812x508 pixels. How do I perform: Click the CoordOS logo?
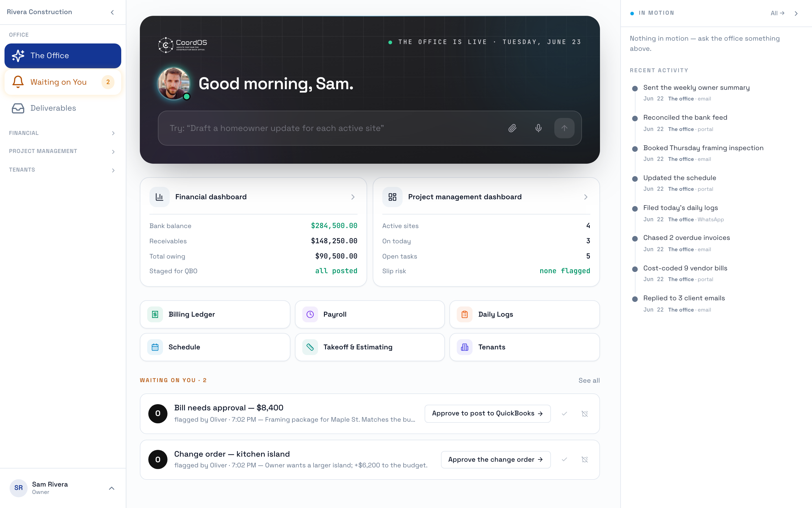point(182,45)
